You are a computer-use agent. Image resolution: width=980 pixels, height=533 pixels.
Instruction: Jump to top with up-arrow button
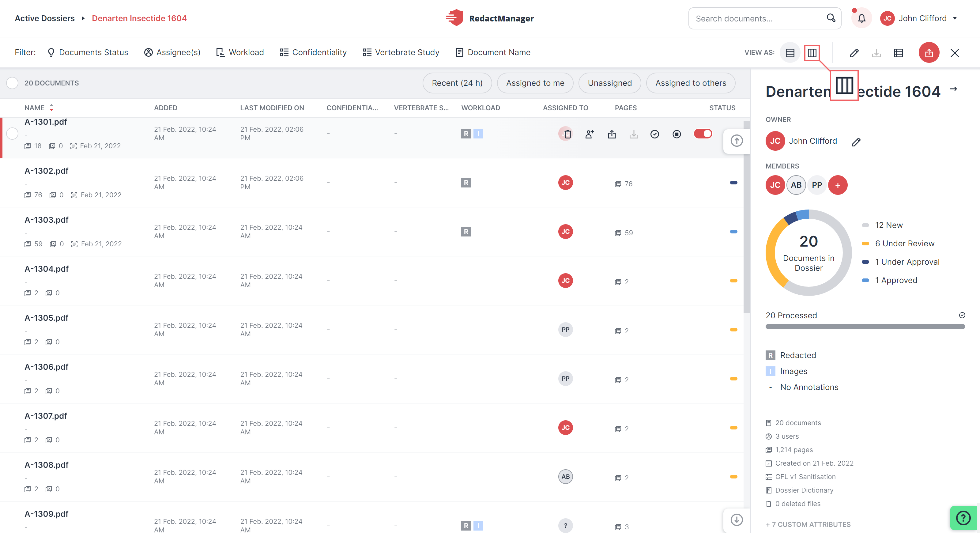click(x=737, y=141)
